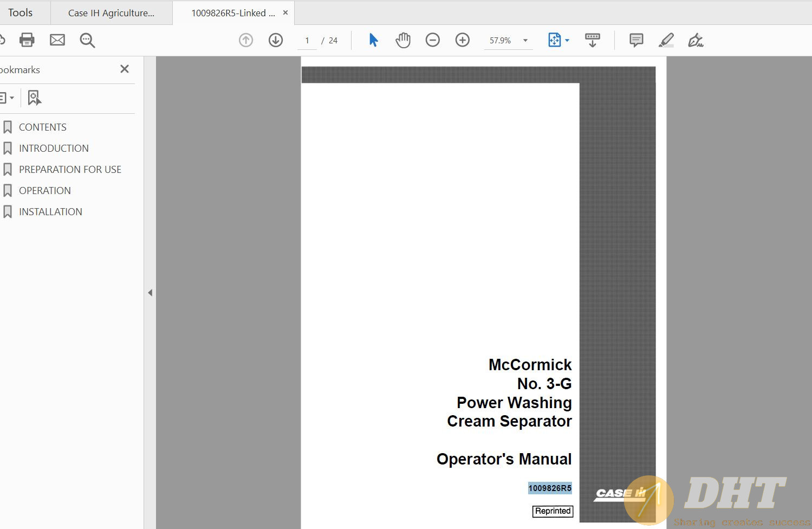Click the find current bookmark icon
Screen dimensions: 812x529
pyautogui.click(x=34, y=98)
